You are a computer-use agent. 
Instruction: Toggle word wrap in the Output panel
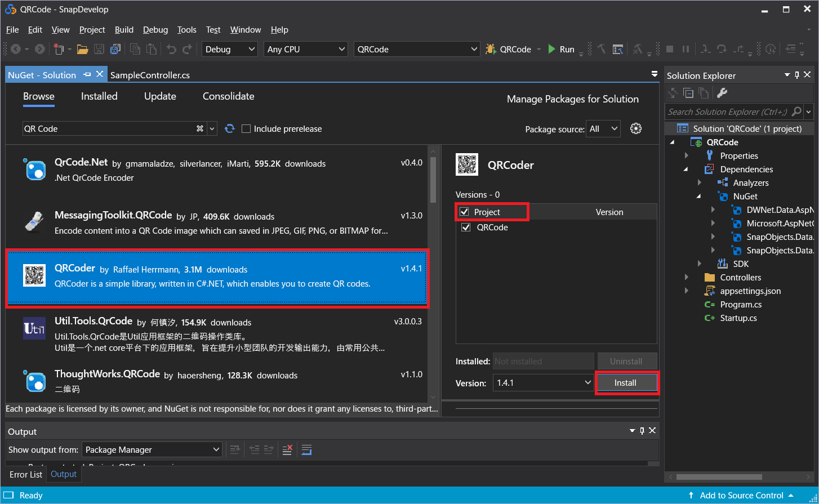(x=306, y=449)
